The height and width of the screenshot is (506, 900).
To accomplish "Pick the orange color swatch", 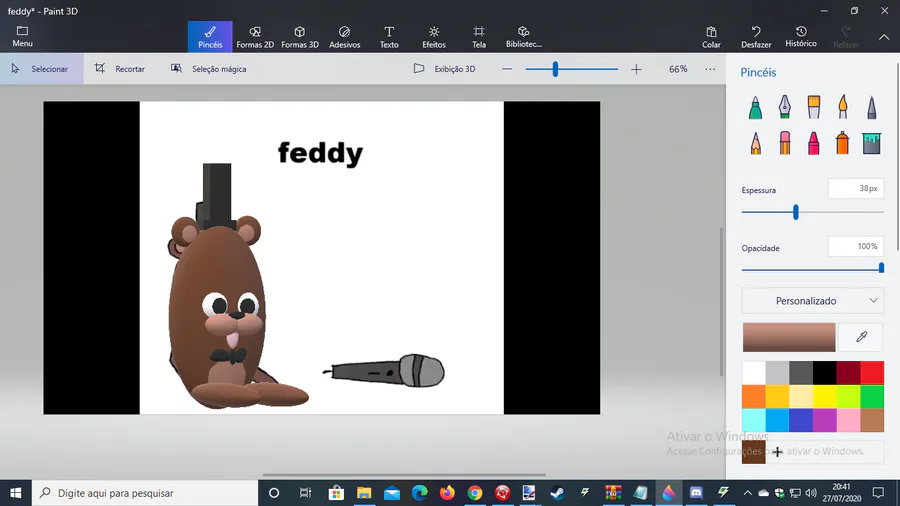I will (754, 396).
